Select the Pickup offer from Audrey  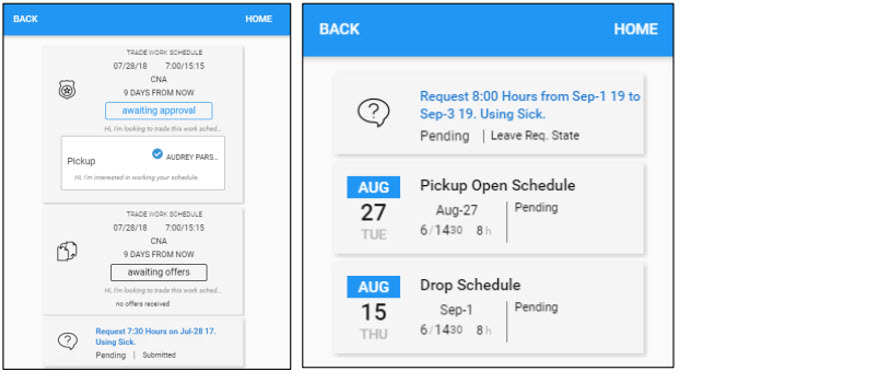[143, 163]
